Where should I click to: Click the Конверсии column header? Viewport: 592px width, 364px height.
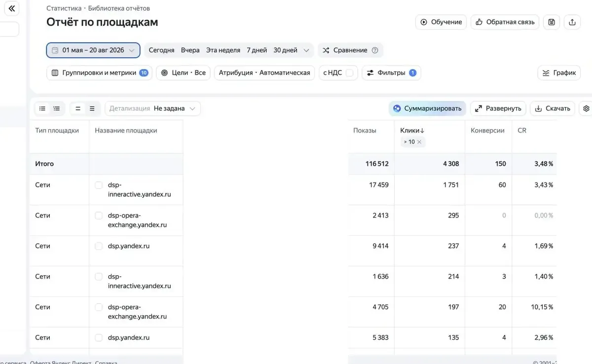[487, 131]
